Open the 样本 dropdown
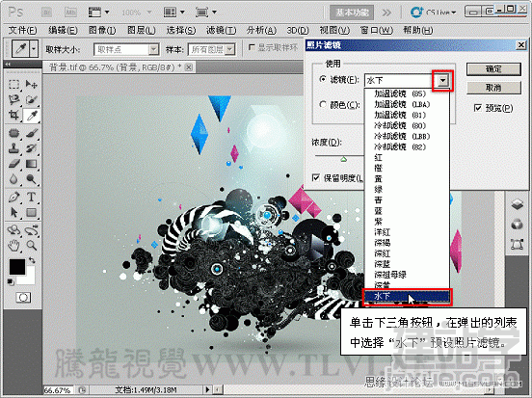This screenshot has height=398, width=532. tap(230, 49)
